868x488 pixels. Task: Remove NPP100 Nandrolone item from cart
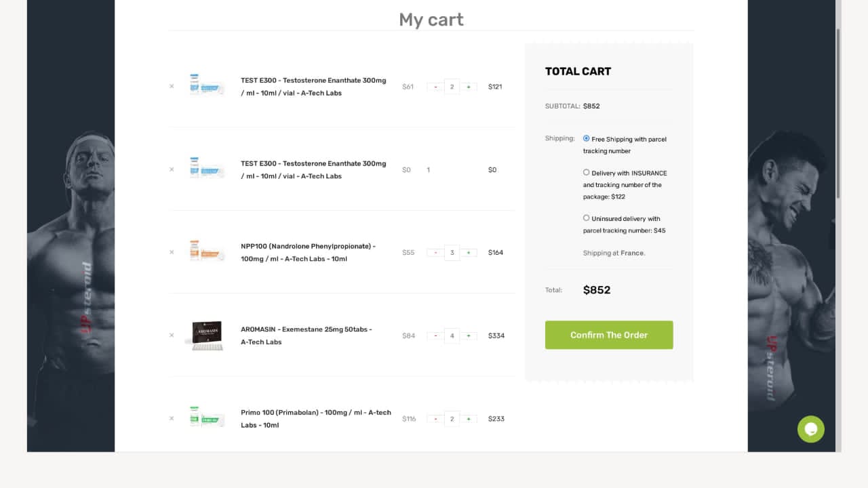(x=172, y=252)
